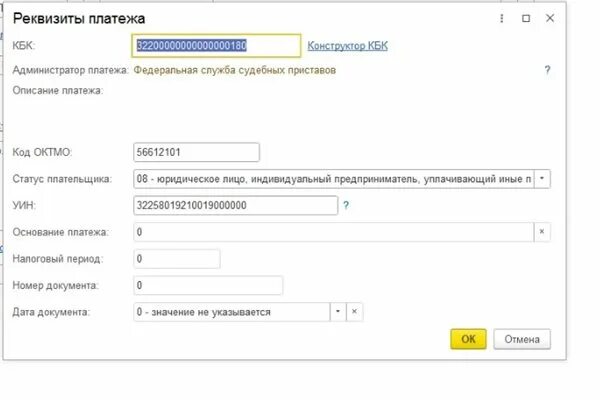
Task: Confirm with the OK button
Action: [x=468, y=339]
